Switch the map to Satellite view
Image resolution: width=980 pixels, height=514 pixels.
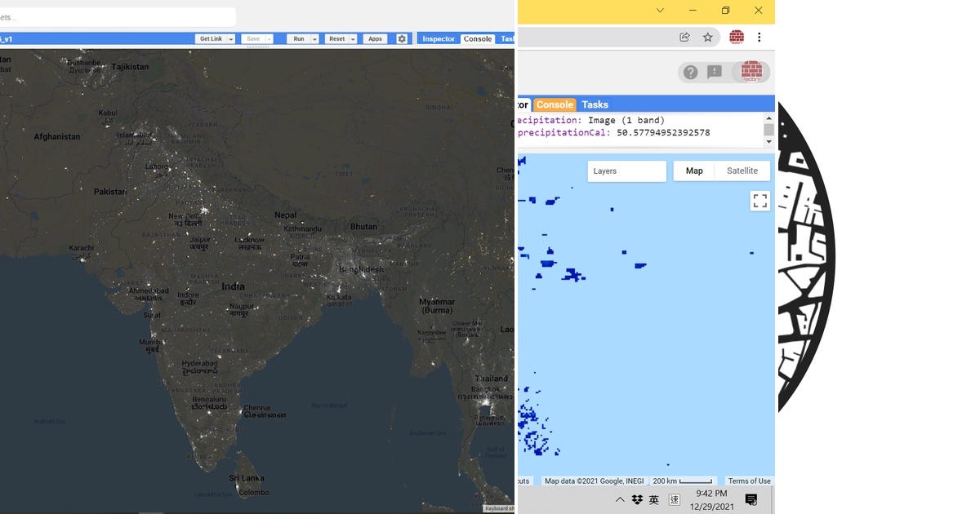[x=742, y=171]
